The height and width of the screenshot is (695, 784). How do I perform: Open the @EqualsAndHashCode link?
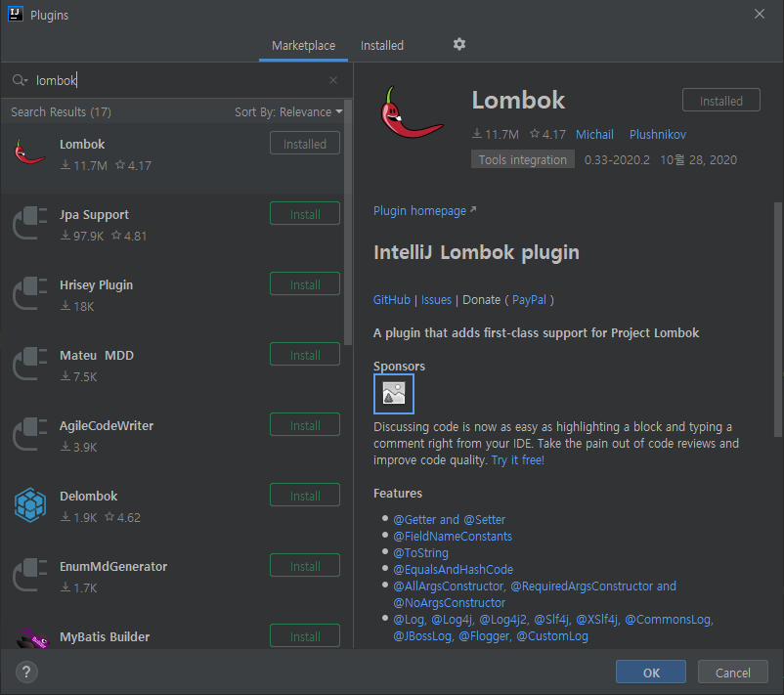coord(453,569)
